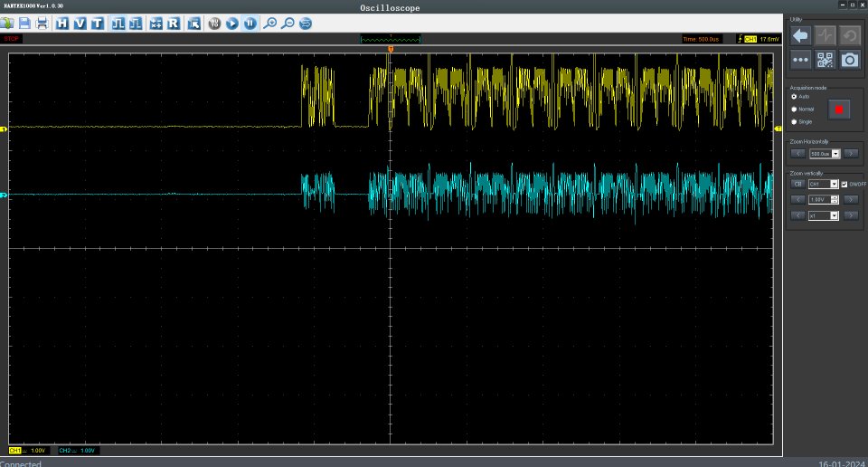Click the undo rotate icon in Utility
The width and height of the screenshot is (868, 467).
tap(850, 36)
